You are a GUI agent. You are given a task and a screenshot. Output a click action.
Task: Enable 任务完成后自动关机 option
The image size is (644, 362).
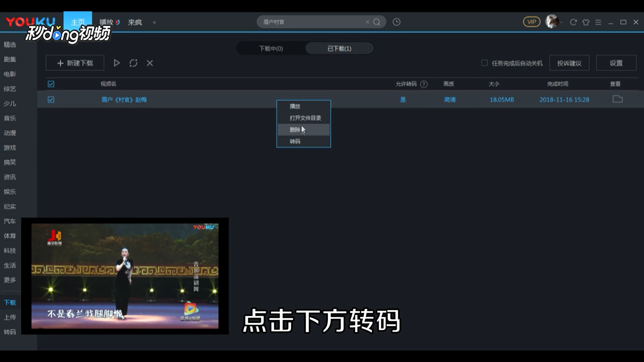click(484, 63)
